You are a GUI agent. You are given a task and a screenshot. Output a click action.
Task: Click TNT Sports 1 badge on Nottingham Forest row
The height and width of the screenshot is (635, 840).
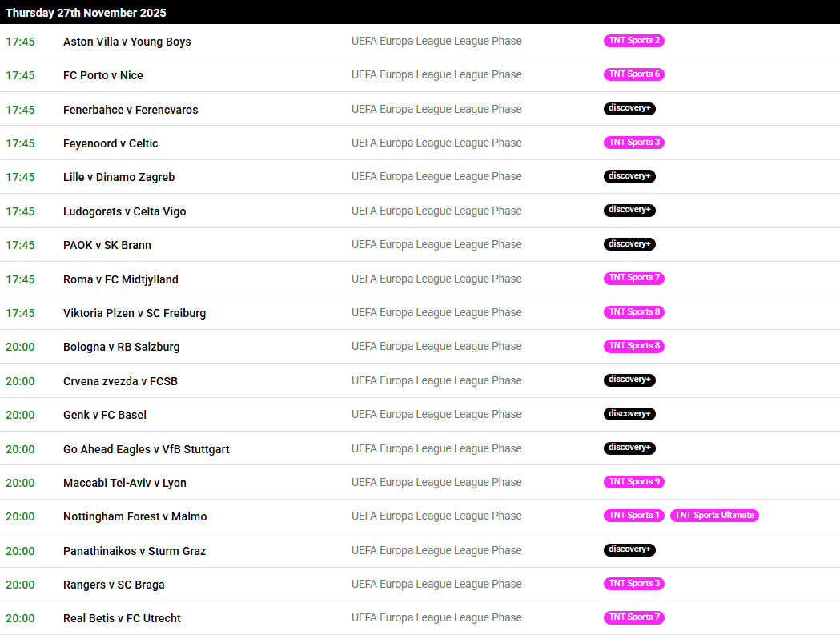click(x=633, y=516)
